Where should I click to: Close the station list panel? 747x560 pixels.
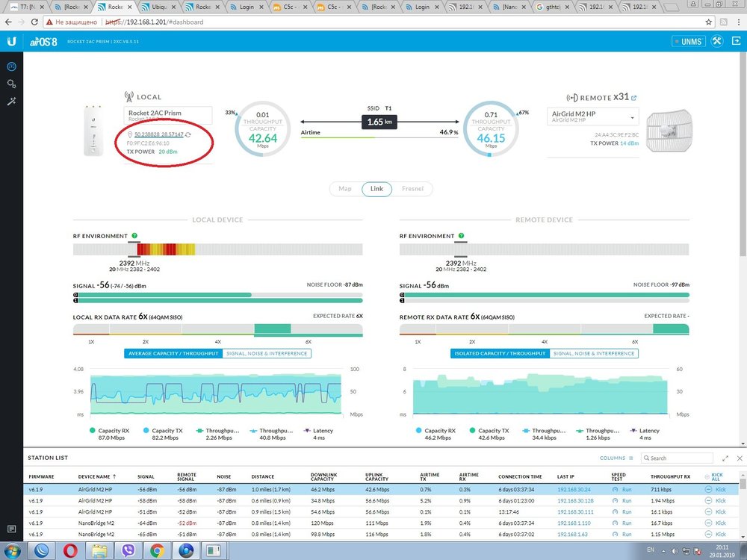pyautogui.click(x=740, y=458)
